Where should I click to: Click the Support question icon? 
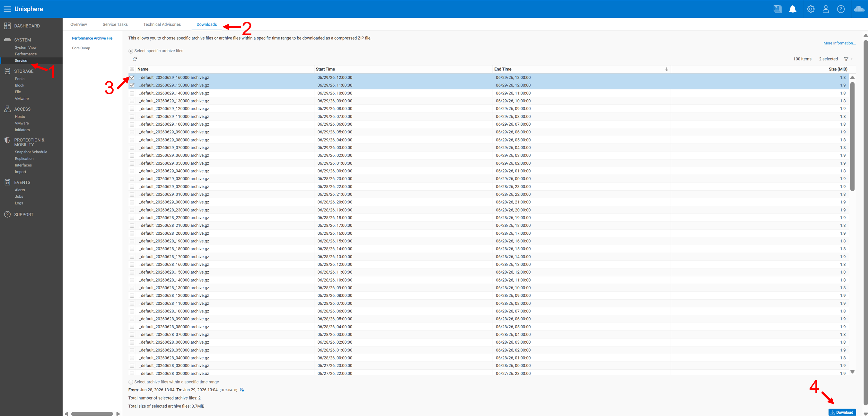[x=7, y=214]
